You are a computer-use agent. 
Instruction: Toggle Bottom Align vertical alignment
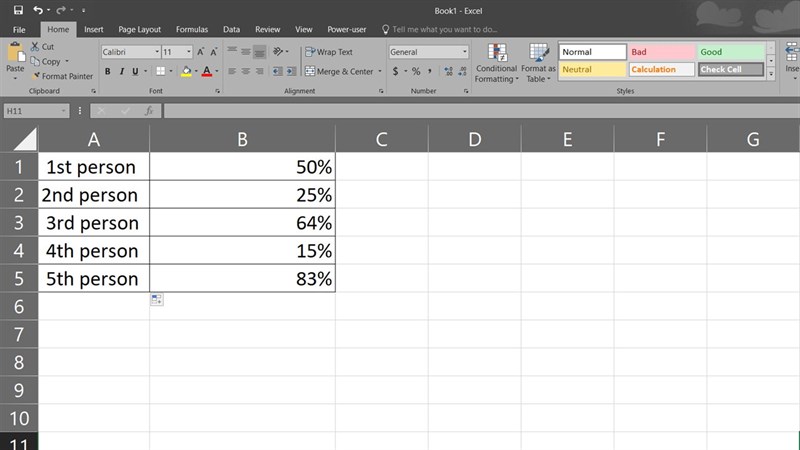pyautogui.click(x=260, y=52)
